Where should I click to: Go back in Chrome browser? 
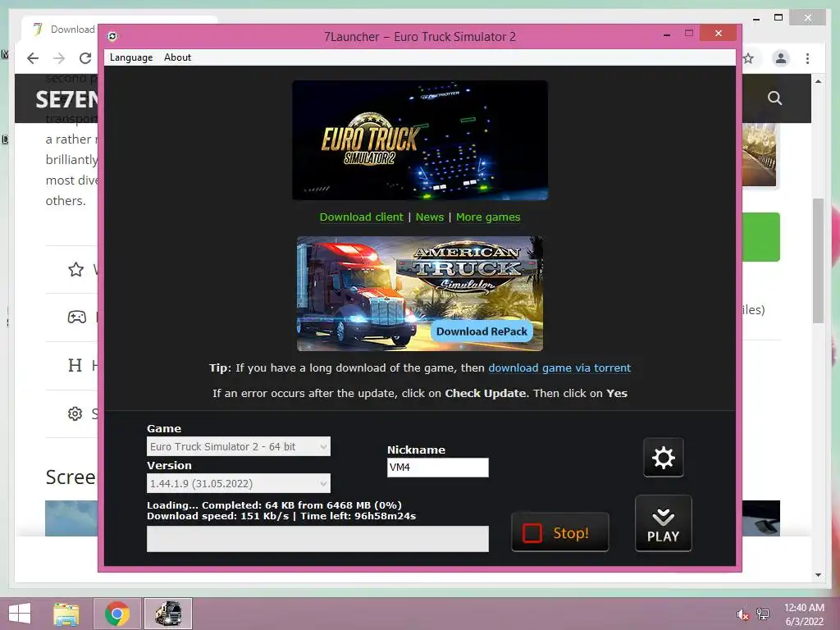click(x=33, y=58)
